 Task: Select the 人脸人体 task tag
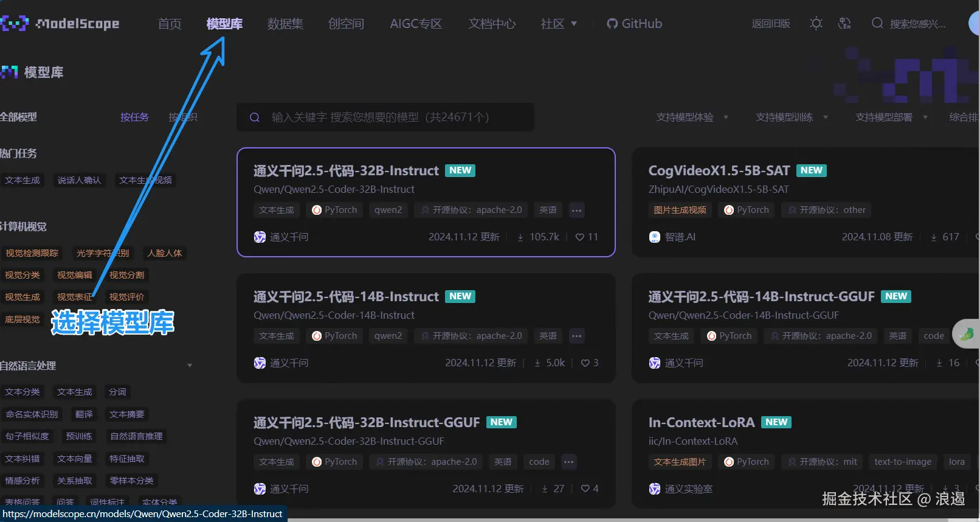pyautogui.click(x=165, y=253)
